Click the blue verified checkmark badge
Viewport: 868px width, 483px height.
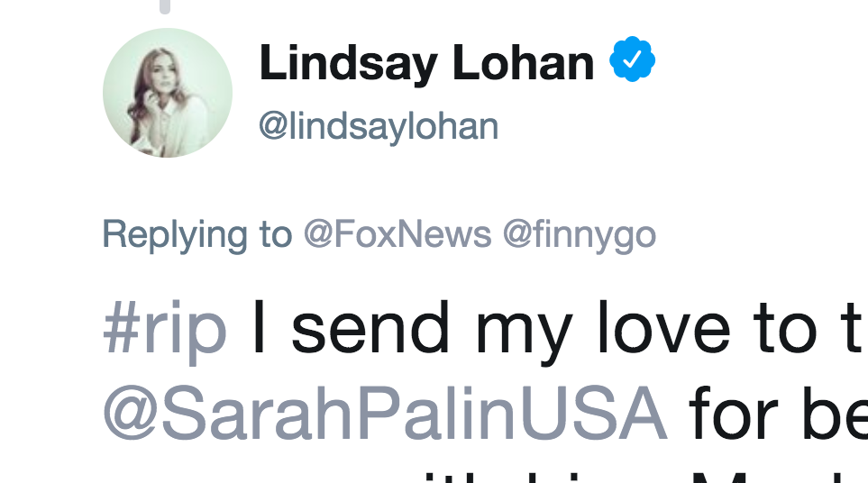[x=632, y=62]
